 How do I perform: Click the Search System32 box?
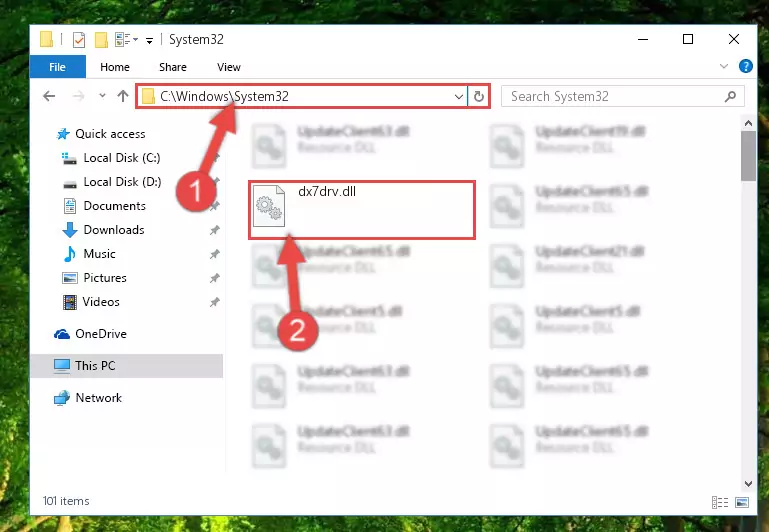(x=622, y=96)
